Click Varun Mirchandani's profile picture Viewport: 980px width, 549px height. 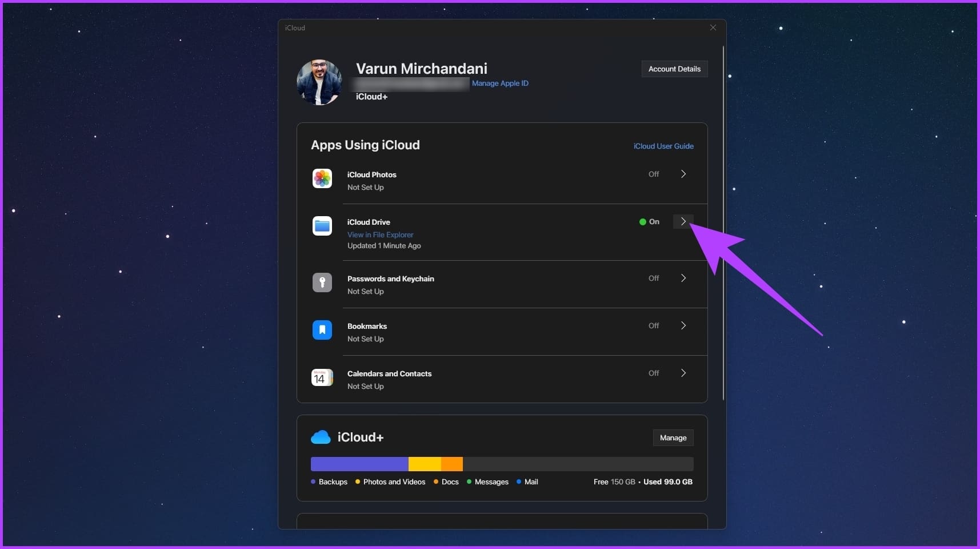(319, 82)
